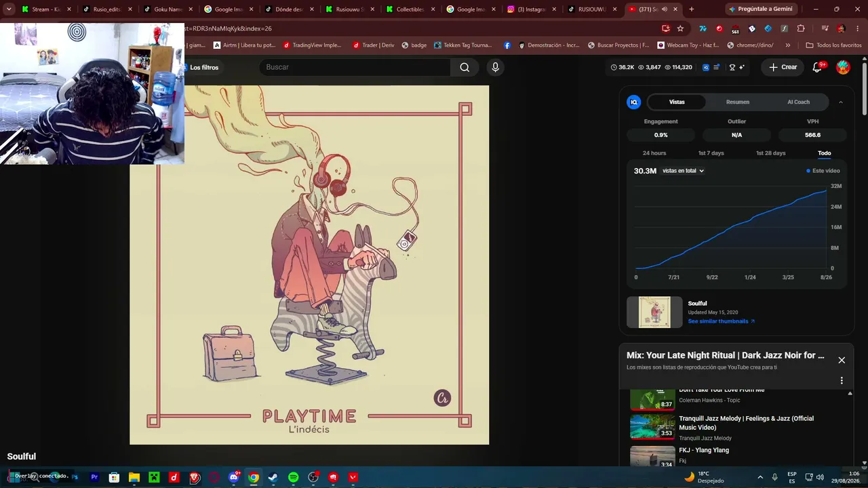Image resolution: width=868 pixels, height=488 pixels.
Task: Open the 'Webcam Toy' bookmark
Action: click(688, 45)
